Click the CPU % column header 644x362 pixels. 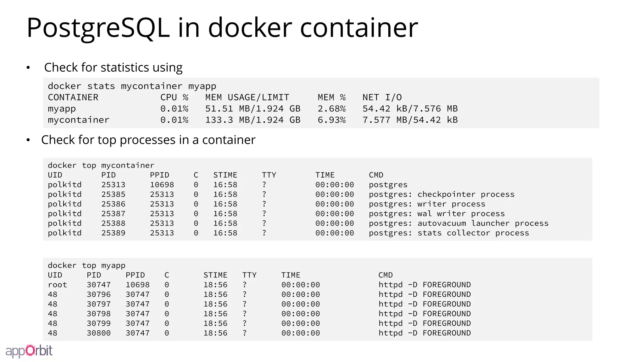[x=174, y=97]
